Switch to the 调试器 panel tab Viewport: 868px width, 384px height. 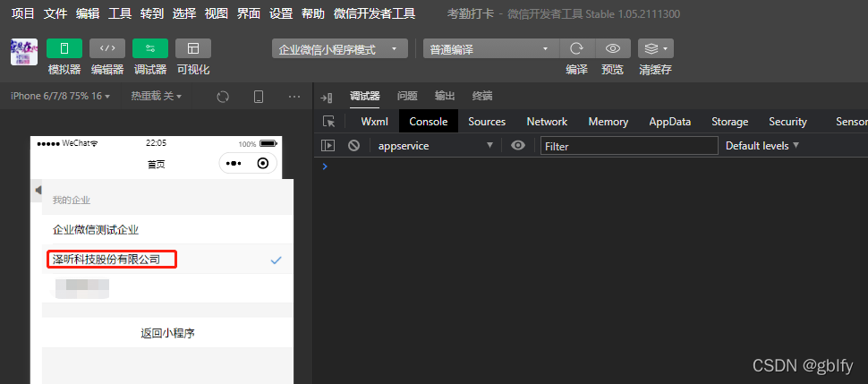click(365, 97)
